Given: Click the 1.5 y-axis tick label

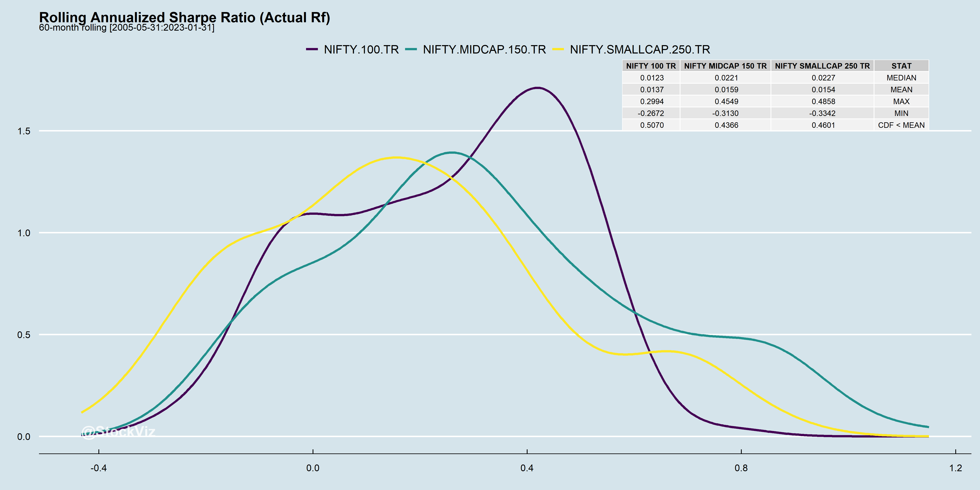Looking at the screenshot, I should tap(24, 131).
